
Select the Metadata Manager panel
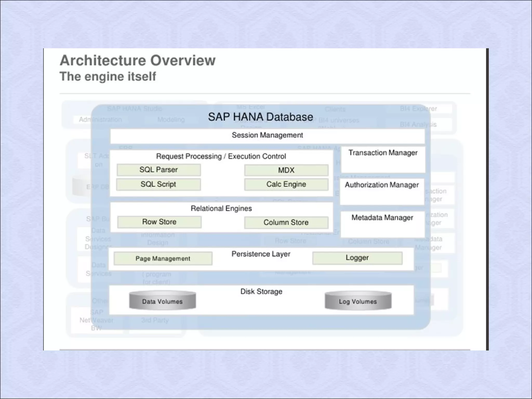382,224
